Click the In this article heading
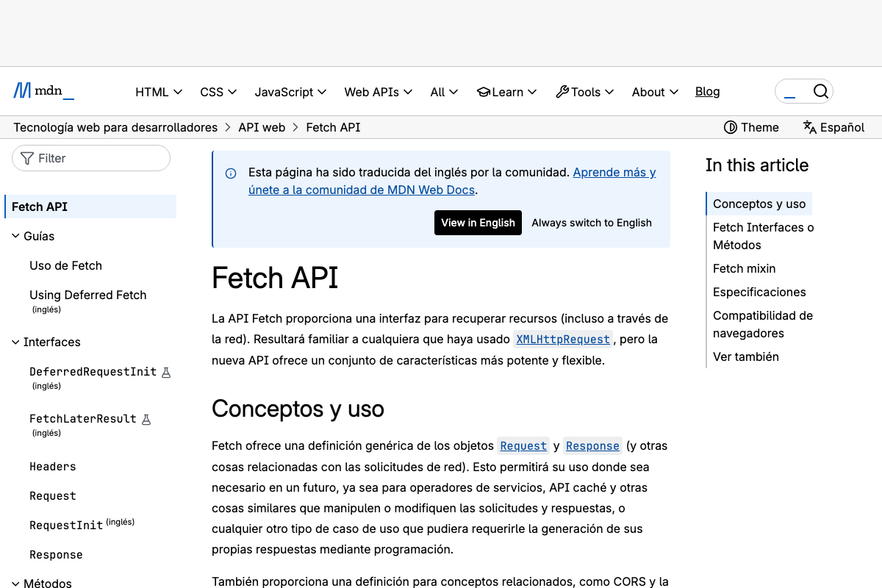Image resolution: width=882 pixels, height=588 pixels. click(x=757, y=165)
